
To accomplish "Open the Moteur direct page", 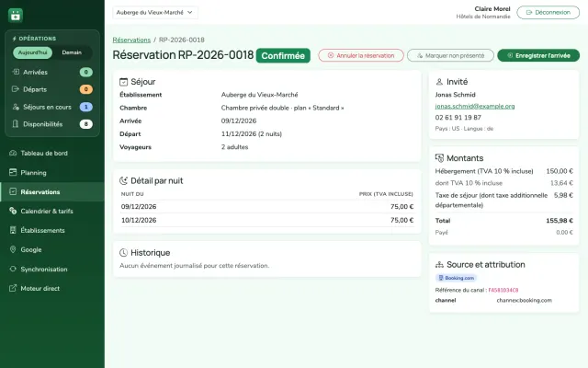I will coord(52,288).
